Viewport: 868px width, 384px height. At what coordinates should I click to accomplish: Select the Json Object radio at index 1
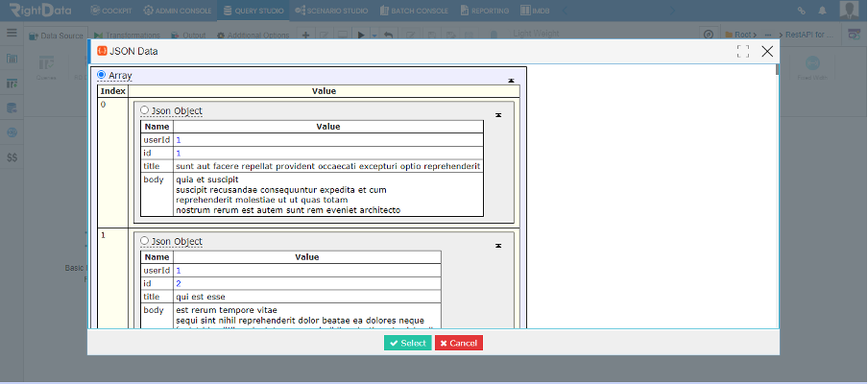[144, 241]
